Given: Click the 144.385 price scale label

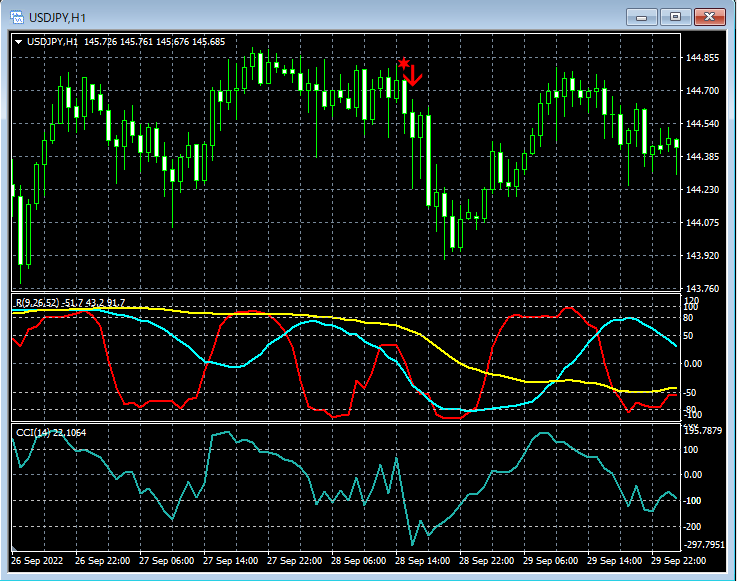Looking at the screenshot, I should (703, 157).
